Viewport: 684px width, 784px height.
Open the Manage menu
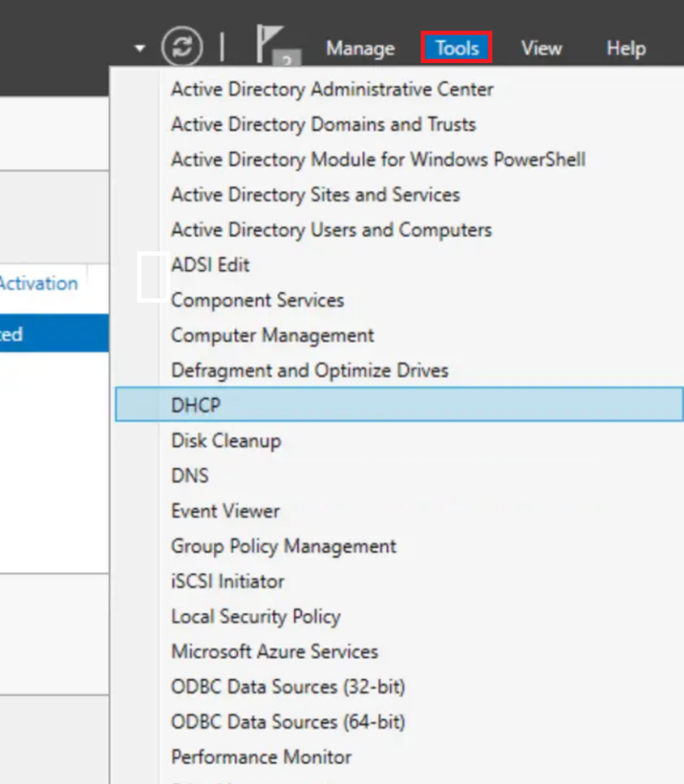(x=360, y=49)
